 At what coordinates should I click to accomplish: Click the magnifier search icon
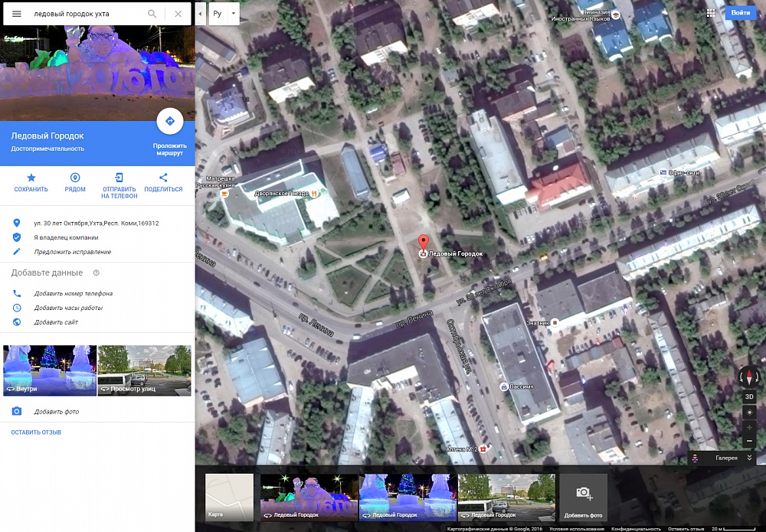pos(152,14)
